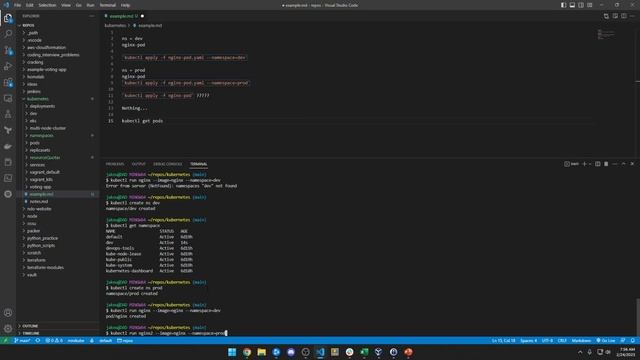Open the Remote Explorer view
Image resolution: width=640 pixels, height=360 pixels.
tap(8, 98)
